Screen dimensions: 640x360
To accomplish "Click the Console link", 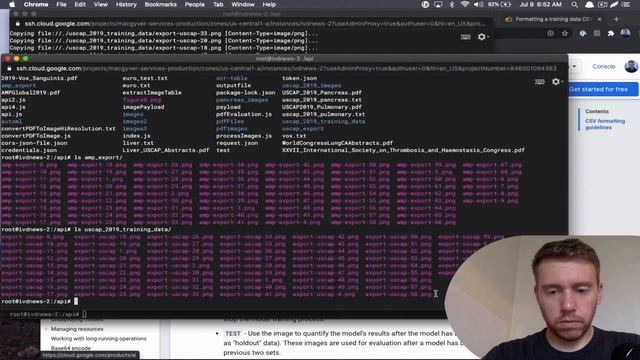I will [604, 66].
